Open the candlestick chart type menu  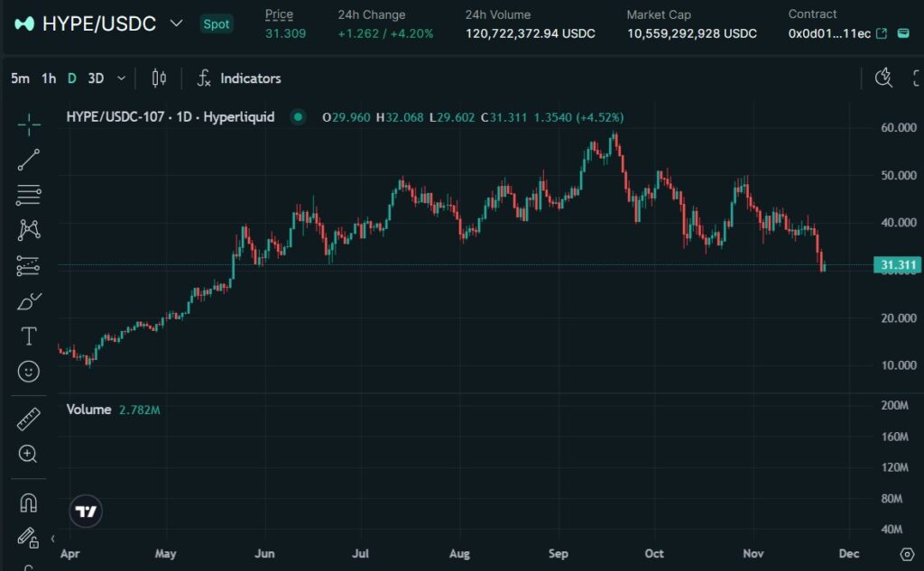click(159, 78)
